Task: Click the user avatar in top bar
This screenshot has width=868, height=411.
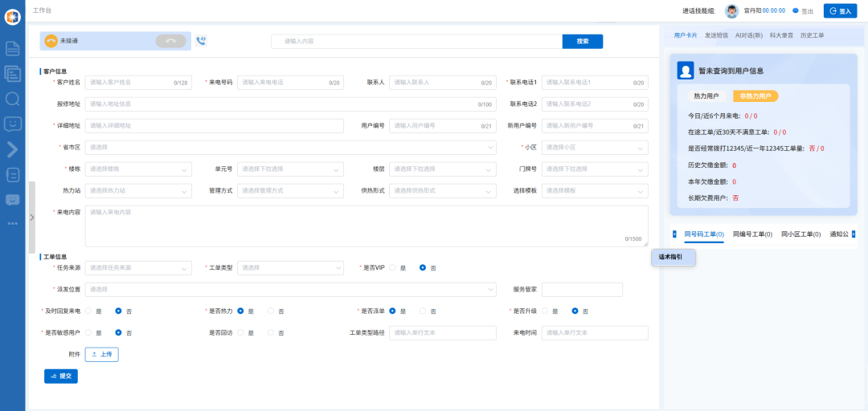Action: [x=731, y=11]
